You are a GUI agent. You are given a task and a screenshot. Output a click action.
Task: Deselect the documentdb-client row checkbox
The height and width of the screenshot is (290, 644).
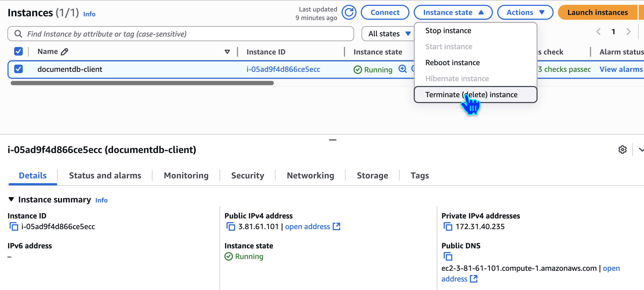tap(18, 69)
